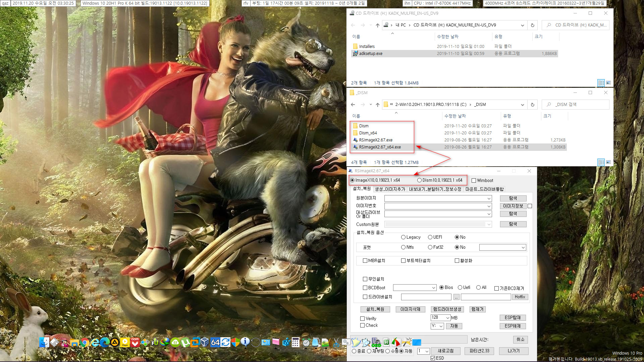Open the scissors snipping dock icon
Screen dimensions: 644x362
click(x=336, y=342)
